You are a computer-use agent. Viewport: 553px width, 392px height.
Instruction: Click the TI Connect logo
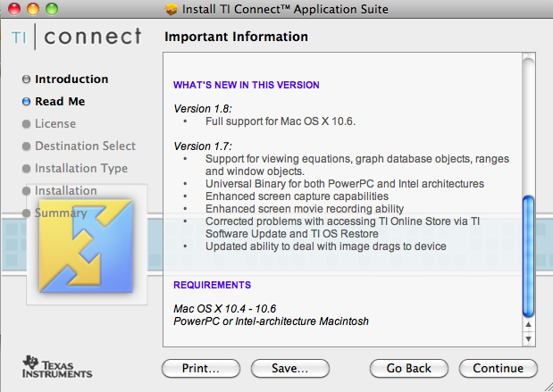(77, 37)
